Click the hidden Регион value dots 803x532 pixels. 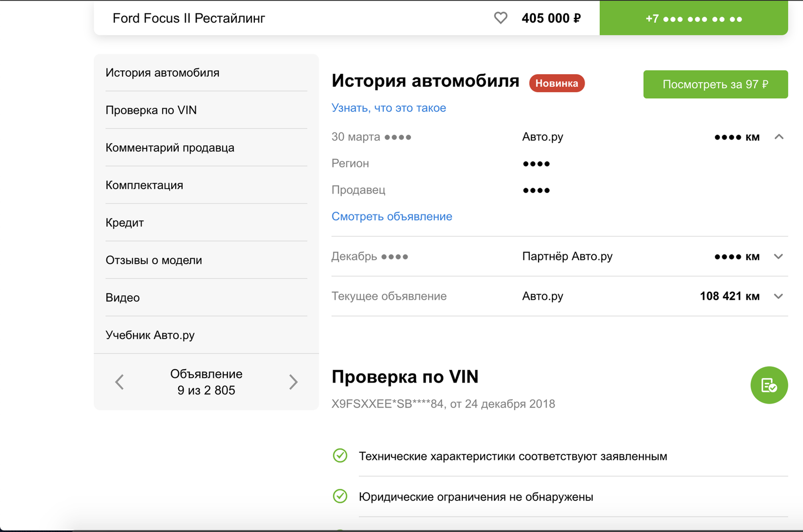point(536,163)
